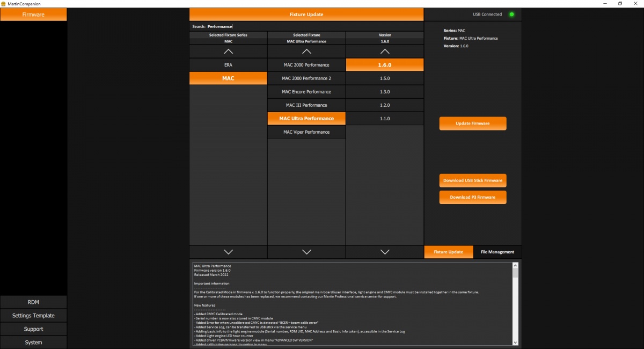Select MAC 2000 Performance fixture
Image resolution: width=644 pixels, height=349 pixels.
(306, 65)
